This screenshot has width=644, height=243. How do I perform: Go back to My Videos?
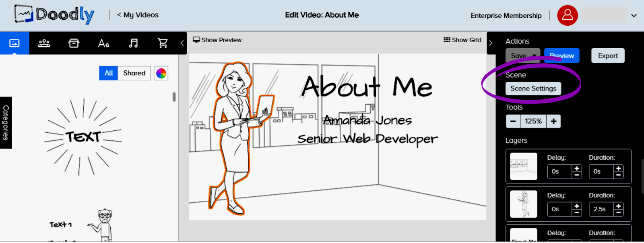point(138,15)
